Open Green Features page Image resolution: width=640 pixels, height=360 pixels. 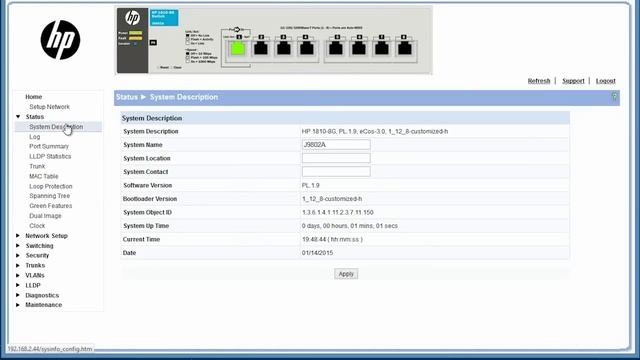coord(51,206)
